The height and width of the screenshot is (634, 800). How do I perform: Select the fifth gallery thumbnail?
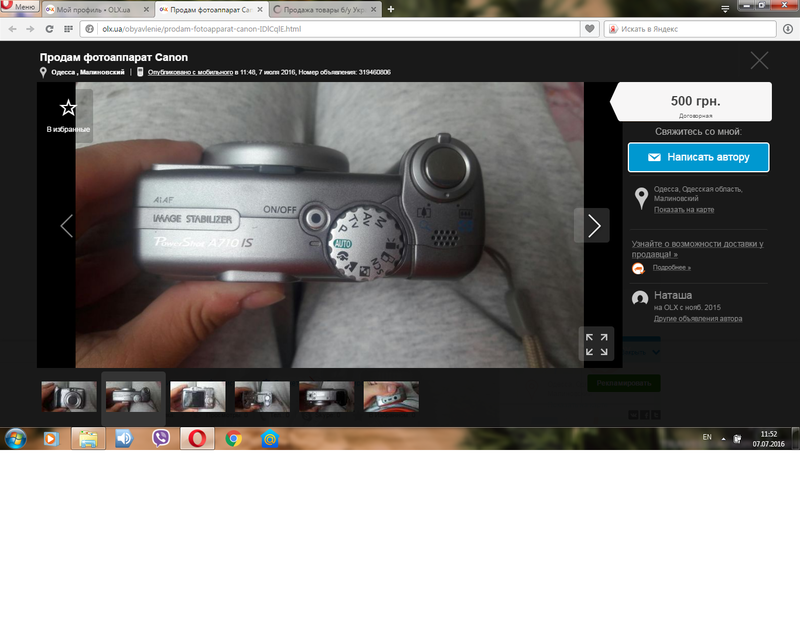click(327, 396)
